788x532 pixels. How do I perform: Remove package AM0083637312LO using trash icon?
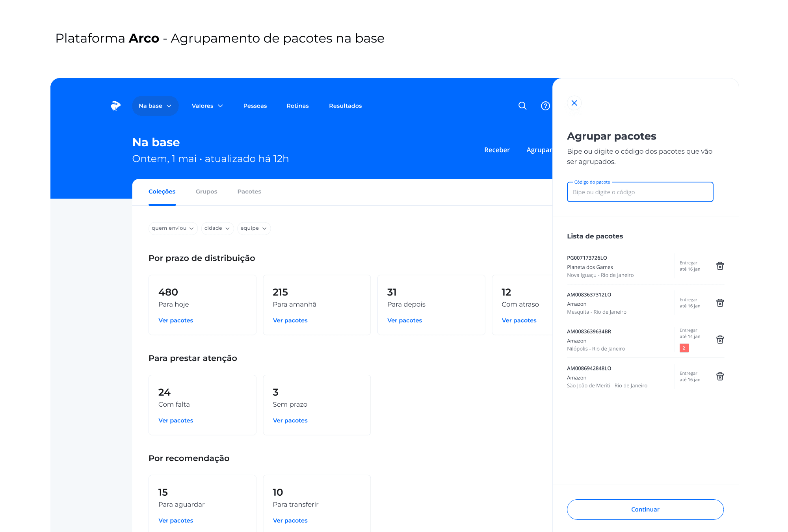pyautogui.click(x=720, y=303)
